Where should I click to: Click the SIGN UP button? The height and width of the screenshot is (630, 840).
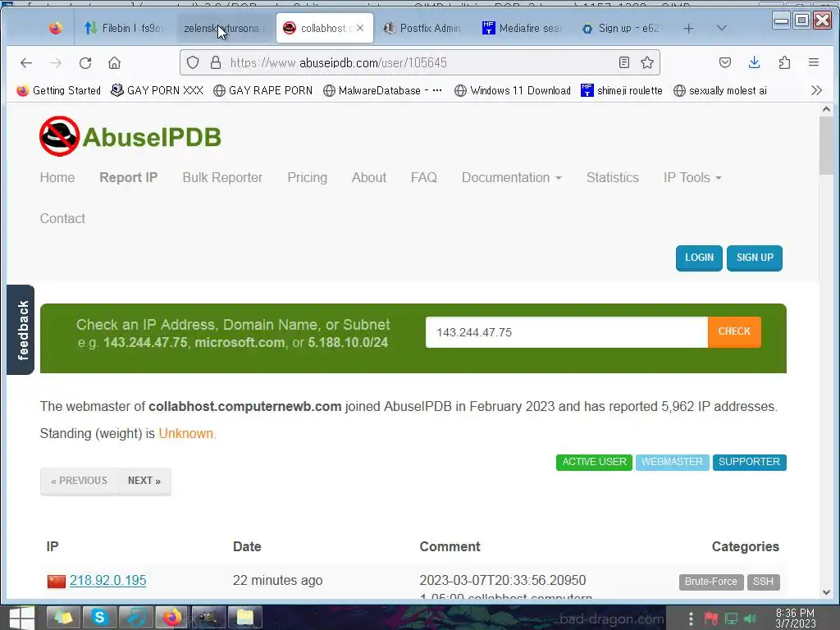click(755, 258)
